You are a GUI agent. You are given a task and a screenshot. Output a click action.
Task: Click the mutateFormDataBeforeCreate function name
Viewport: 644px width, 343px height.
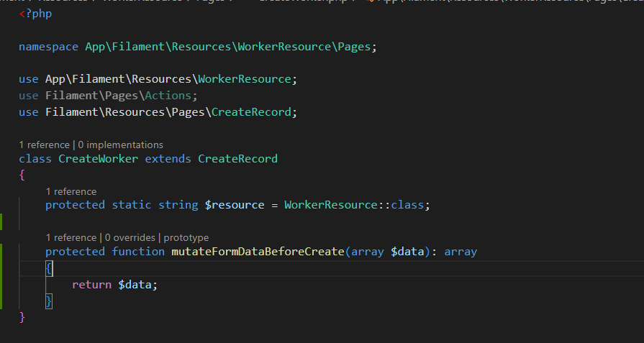click(x=258, y=252)
